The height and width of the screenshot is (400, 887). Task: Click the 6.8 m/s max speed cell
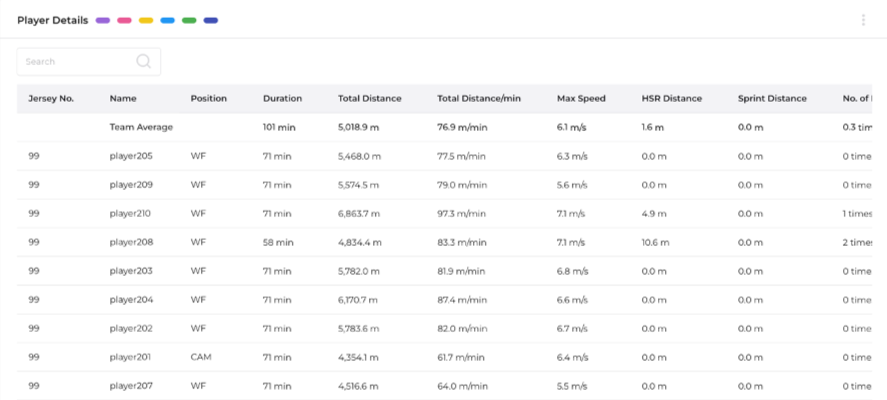(x=572, y=271)
